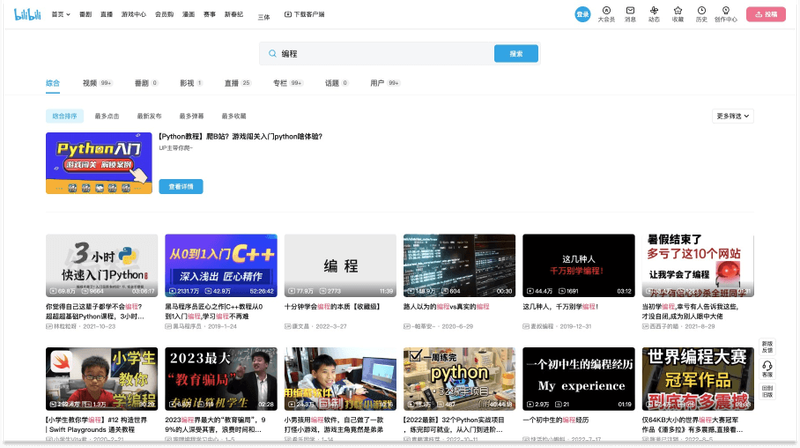
Task: Open the 【Python教程】爬B站 title link
Action: [240, 136]
